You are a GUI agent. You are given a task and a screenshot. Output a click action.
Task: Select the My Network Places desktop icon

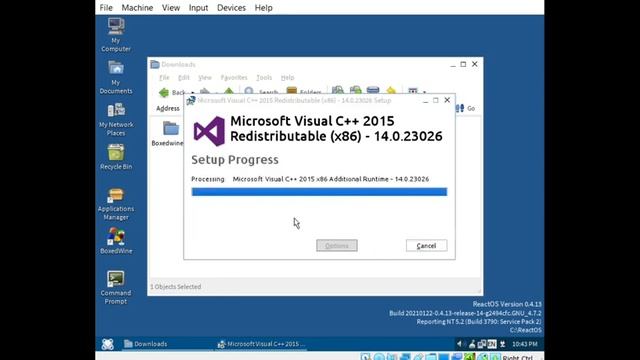click(x=116, y=120)
